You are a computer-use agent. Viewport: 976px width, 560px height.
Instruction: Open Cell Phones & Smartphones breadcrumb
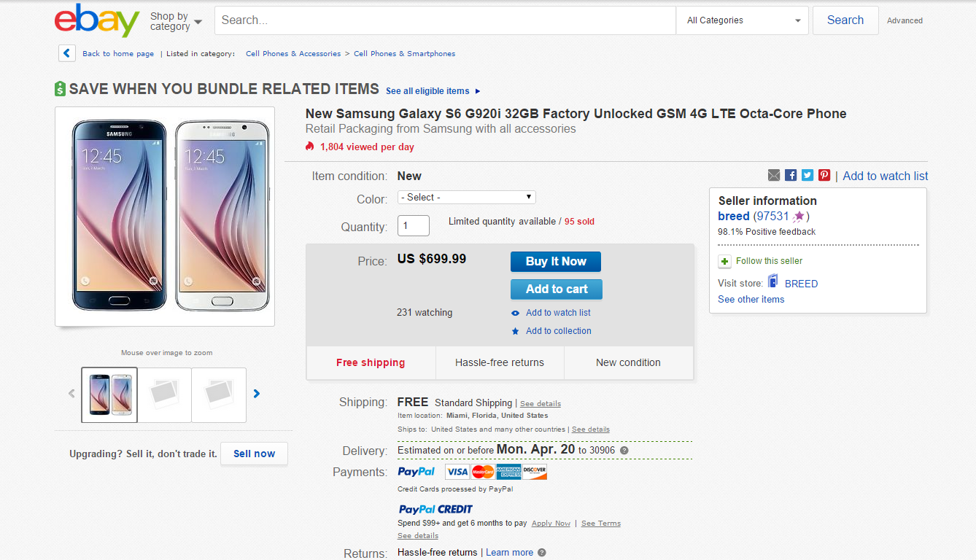coord(404,53)
